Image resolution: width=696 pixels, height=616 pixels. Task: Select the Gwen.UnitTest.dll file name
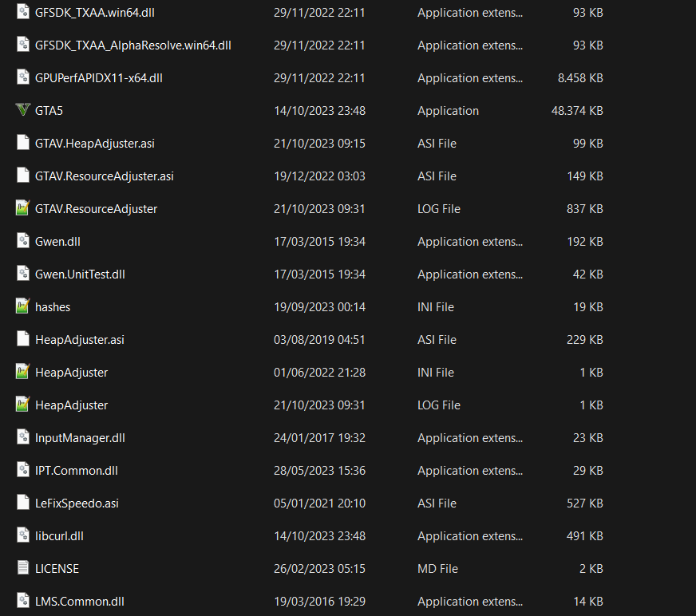pyautogui.click(x=80, y=274)
